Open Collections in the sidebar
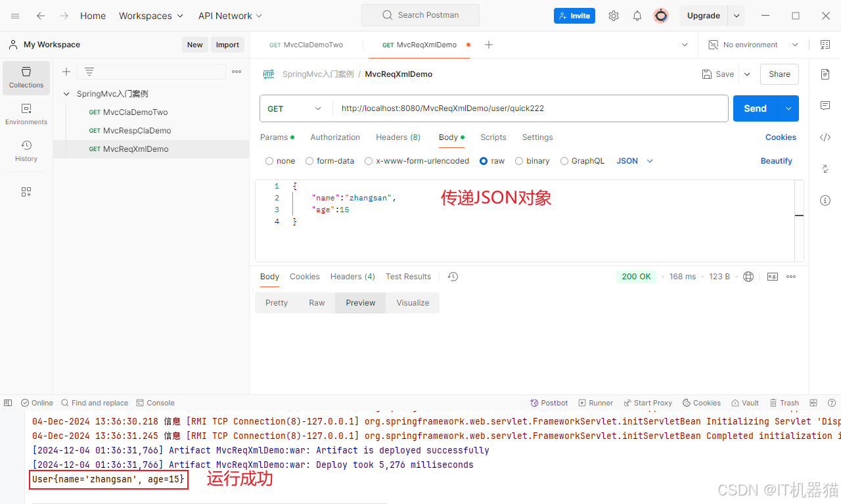Viewport: 841px width, 504px height. point(26,78)
